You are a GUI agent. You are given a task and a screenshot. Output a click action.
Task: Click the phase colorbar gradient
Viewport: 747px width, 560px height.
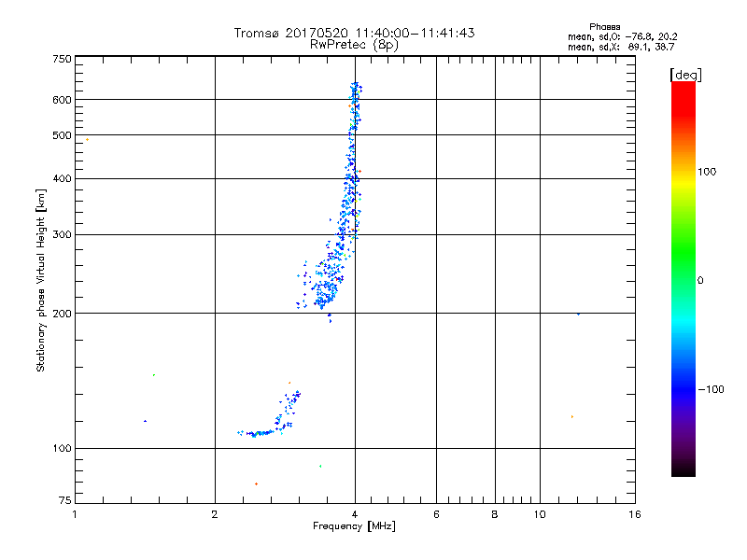[x=684, y=279]
